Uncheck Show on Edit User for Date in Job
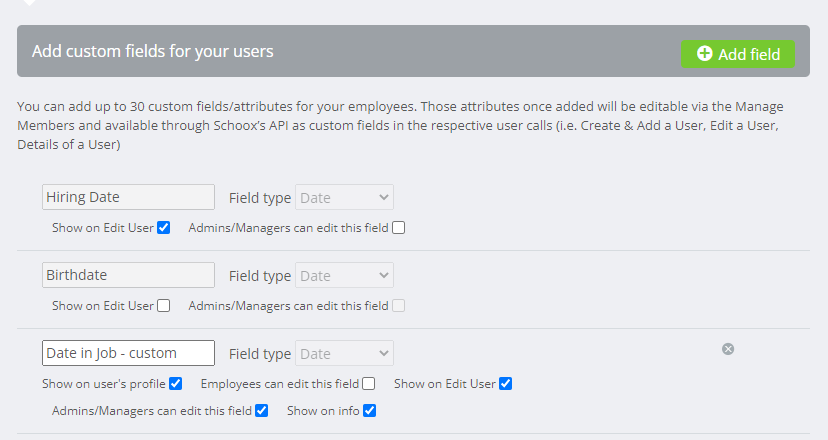Image resolution: width=828 pixels, height=440 pixels. pos(505,383)
